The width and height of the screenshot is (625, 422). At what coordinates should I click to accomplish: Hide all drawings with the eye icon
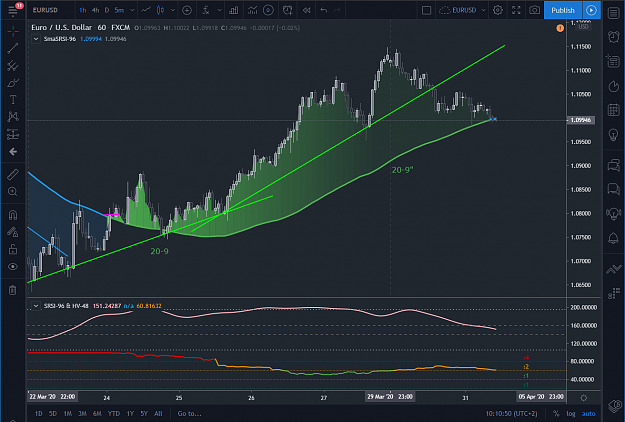click(x=13, y=267)
